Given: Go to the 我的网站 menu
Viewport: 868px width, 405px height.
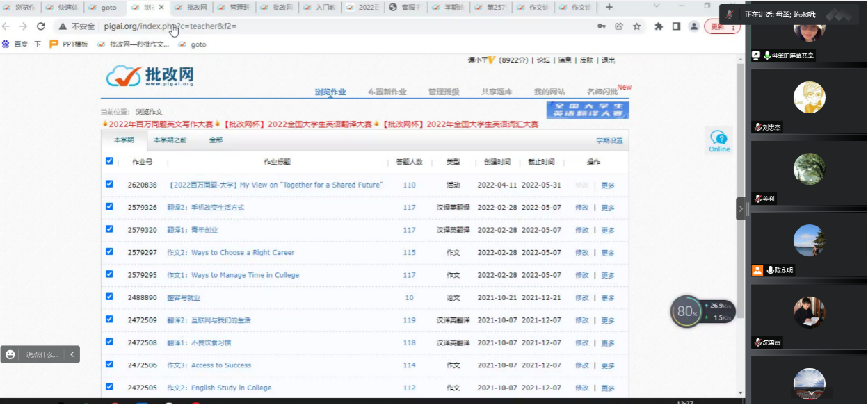Looking at the screenshot, I should 549,92.
